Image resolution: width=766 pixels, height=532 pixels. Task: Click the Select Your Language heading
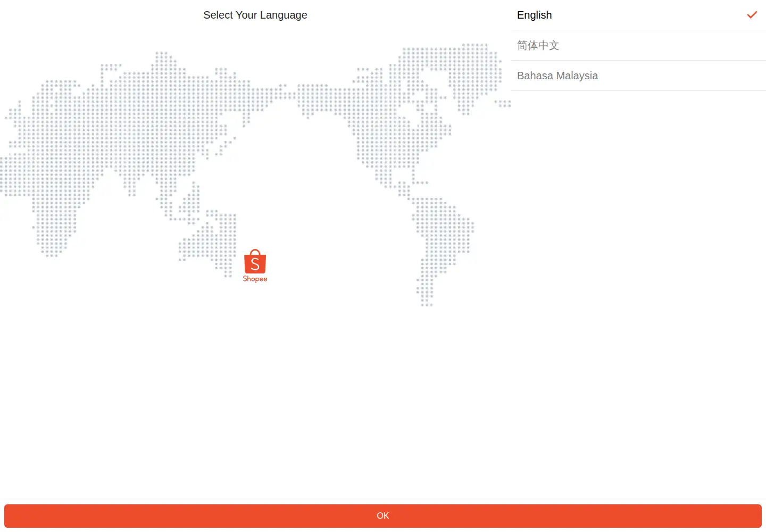255,15
